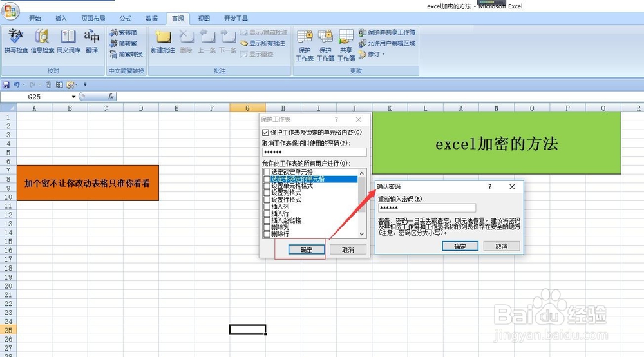Screen dimensions: 644x357
Task: Convert text with 简转繁
Action: [123, 43]
